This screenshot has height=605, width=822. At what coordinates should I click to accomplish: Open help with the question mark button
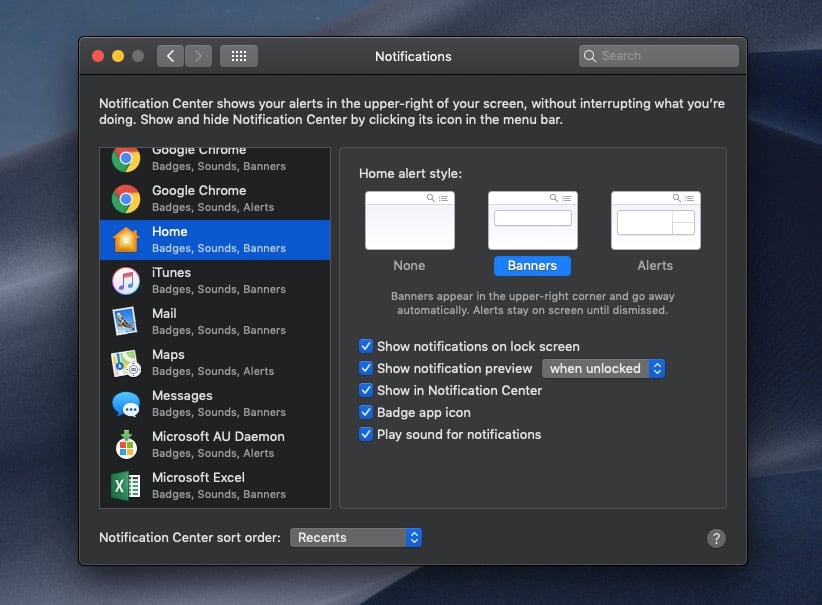(716, 538)
